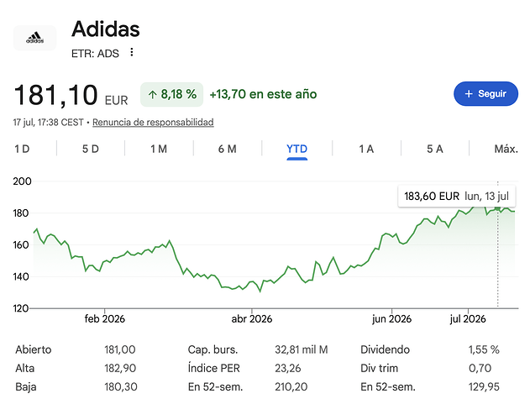Click the Adidas logo icon

click(x=34, y=38)
